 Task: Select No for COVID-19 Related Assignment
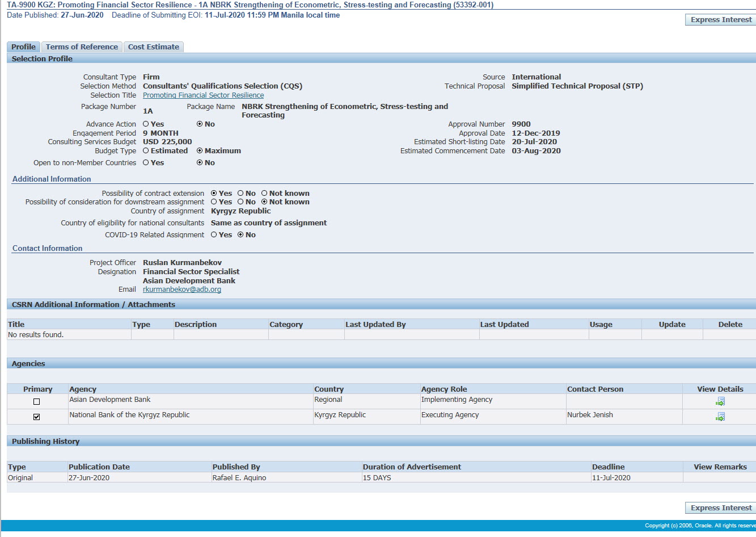pos(240,235)
